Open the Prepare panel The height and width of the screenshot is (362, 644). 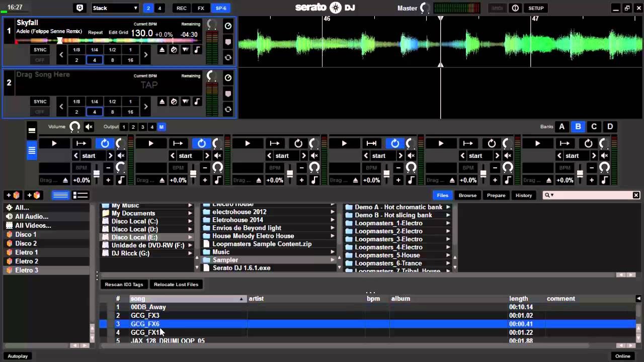click(x=496, y=195)
